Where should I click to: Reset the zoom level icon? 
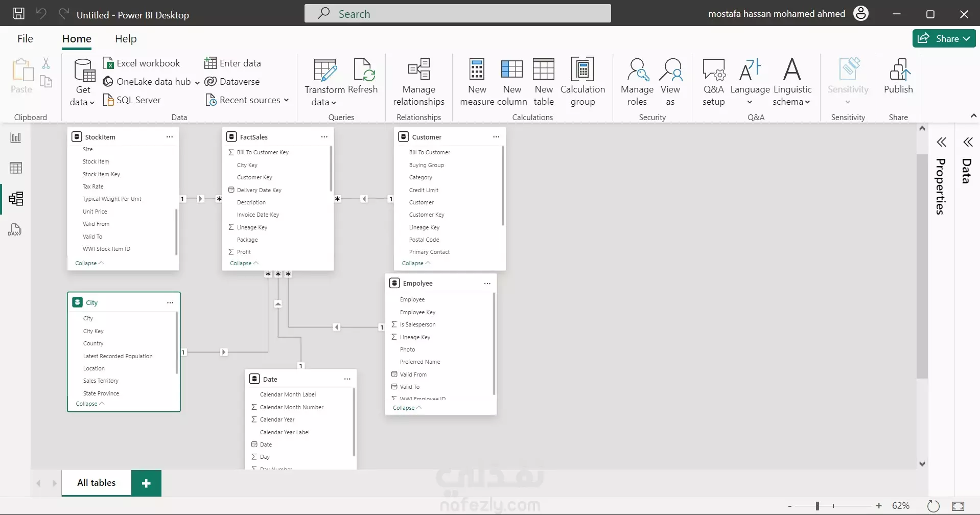(934, 506)
